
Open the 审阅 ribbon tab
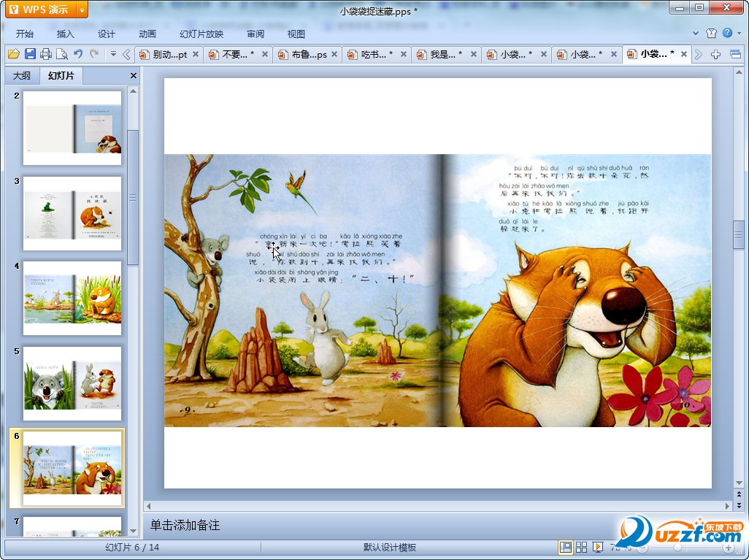point(256,34)
